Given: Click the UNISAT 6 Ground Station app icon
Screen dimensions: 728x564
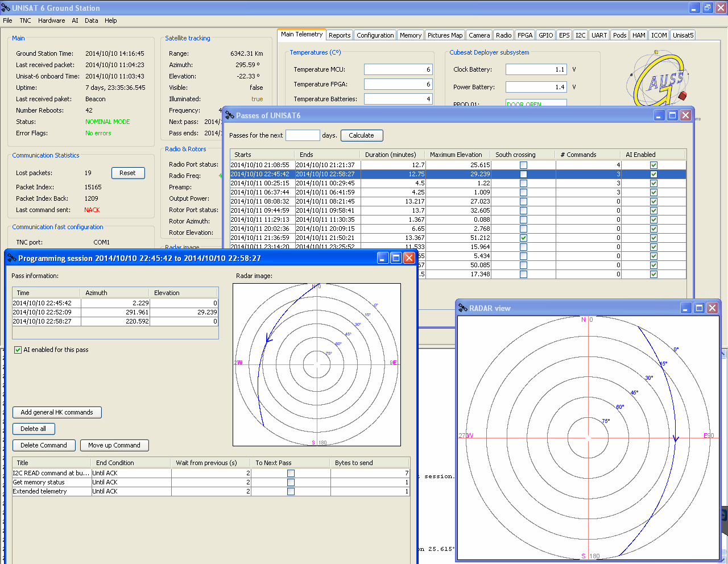Looking at the screenshot, I should pyautogui.click(x=6, y=8).
